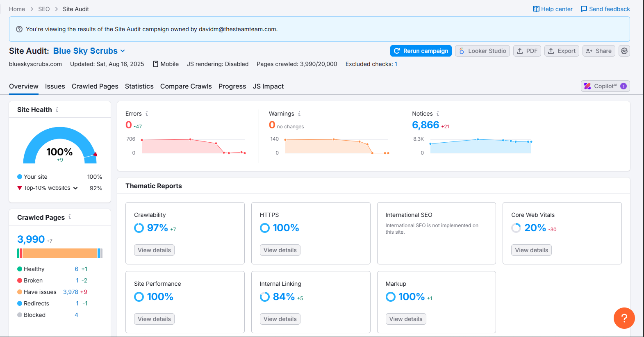Click the Mobile device icon
Image resolution: width=644 pixels, height=337 pixels.
156,64
